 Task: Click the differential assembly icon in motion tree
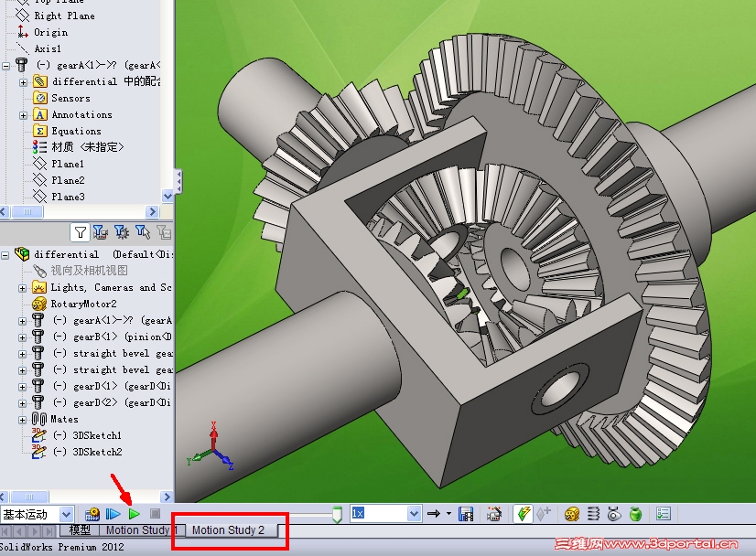[x=22, y=254]
